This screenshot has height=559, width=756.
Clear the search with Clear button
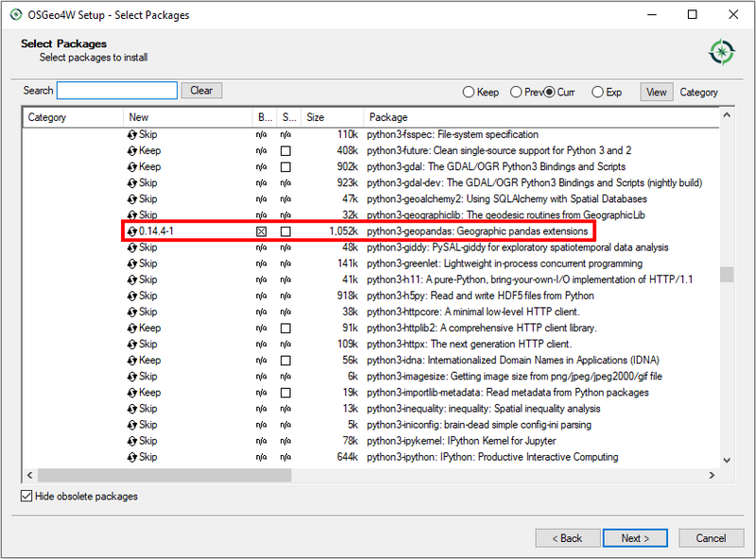coord(201,91)
